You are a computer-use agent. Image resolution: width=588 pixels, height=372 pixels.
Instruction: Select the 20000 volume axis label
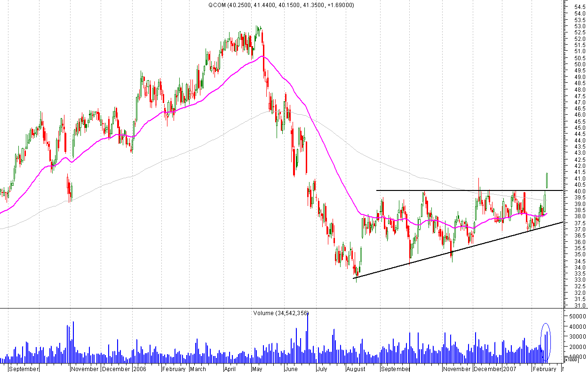[x=577, y=347]
